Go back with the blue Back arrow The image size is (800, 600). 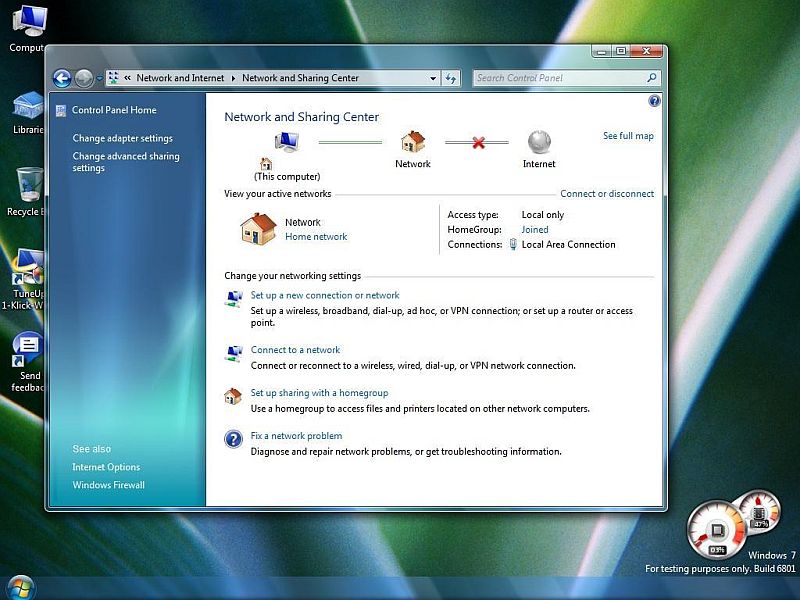point(62,78)
